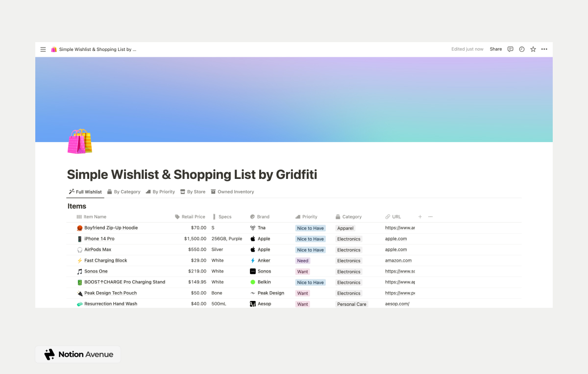588x374 pixels.
Task: Click Apple logo in AirPods Max row
Action: (253, 249)
